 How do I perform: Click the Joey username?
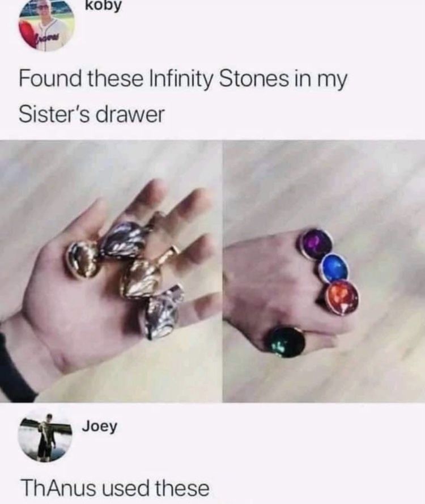pyautogui.click(x=100, y=427)
